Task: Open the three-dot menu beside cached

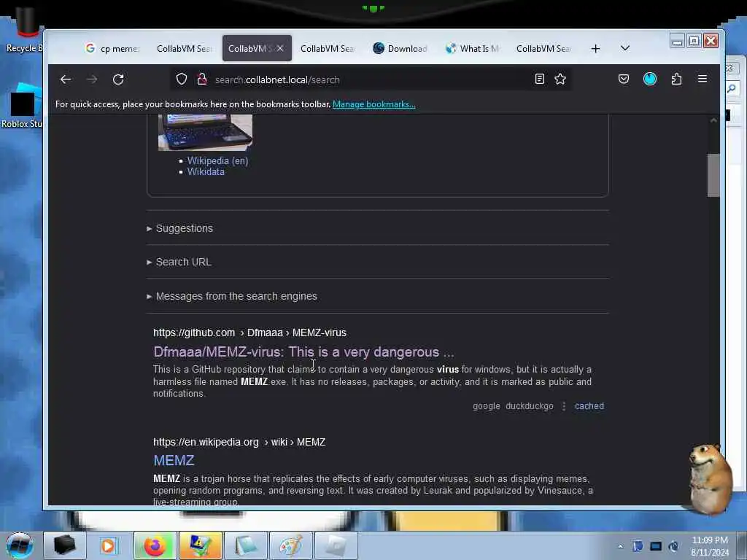Action: click(564, 406)
